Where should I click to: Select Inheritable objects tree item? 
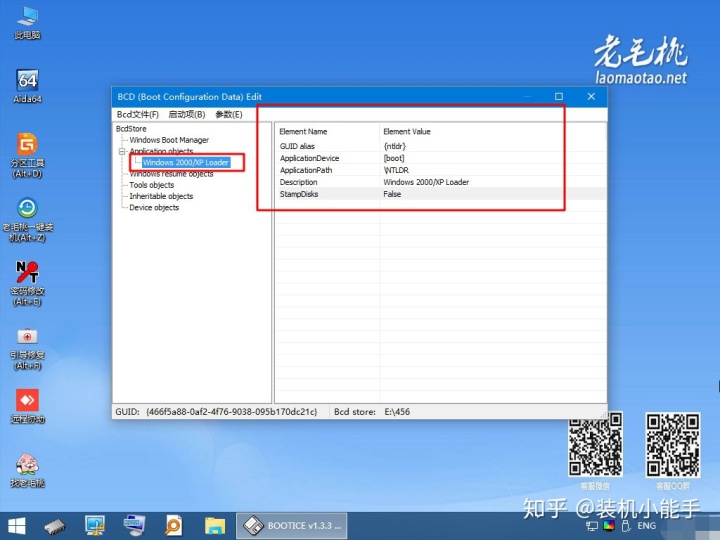point(161,196)
